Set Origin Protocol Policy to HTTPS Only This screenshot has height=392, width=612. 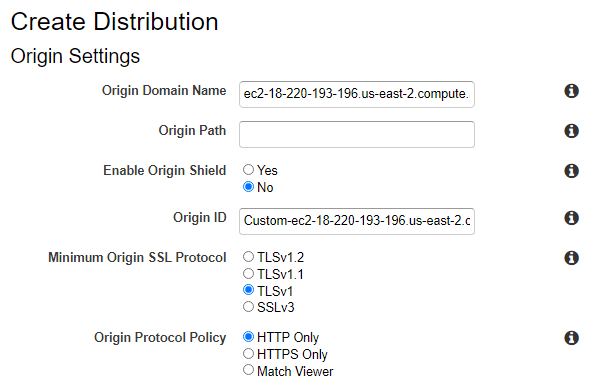coord(248,354)
